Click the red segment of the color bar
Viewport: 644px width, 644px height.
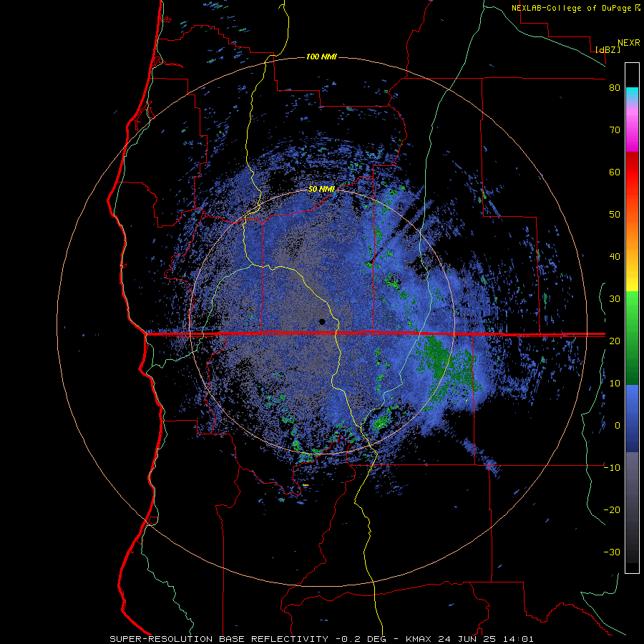(x=632, y=172)
